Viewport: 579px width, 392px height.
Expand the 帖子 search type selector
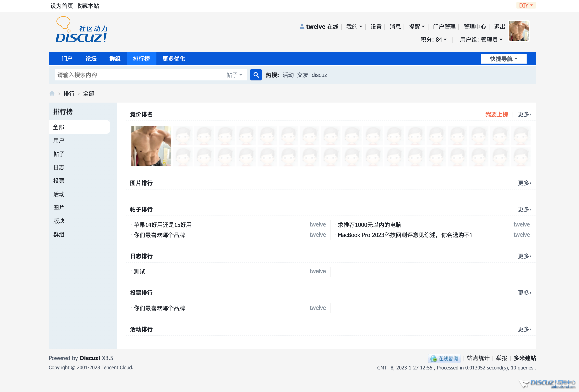[234, 75]
